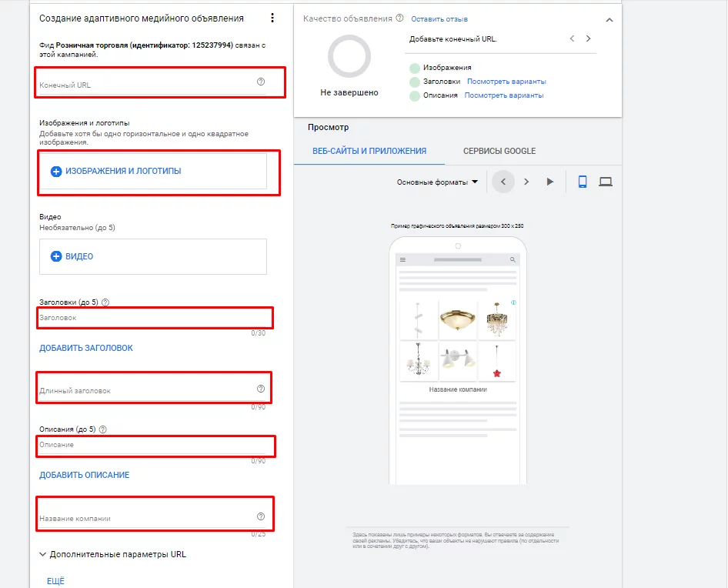Open the Основные форматы dropdown

point(437,182)
